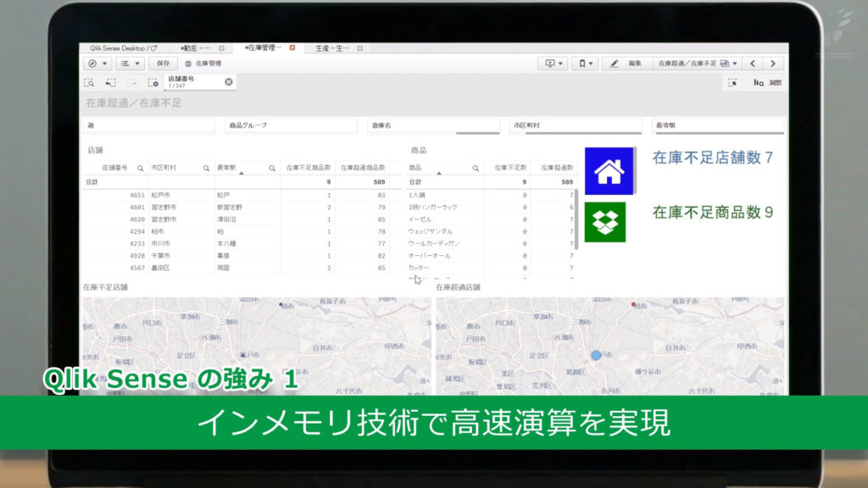Open the 最寄駅 filter pane

[718, 125]
